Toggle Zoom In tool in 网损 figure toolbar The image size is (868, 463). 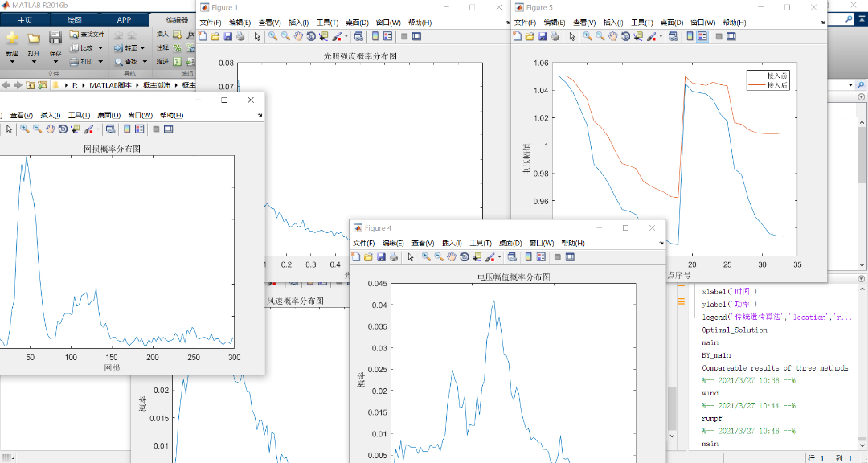pyautogui.click(x=24, y=129)
